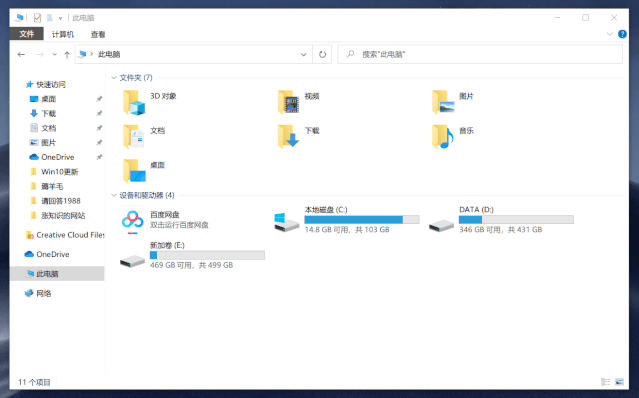Screen dimensions: 639x398
Task: Click the pin icon beside 桌面
Action: tap(99, 99)
